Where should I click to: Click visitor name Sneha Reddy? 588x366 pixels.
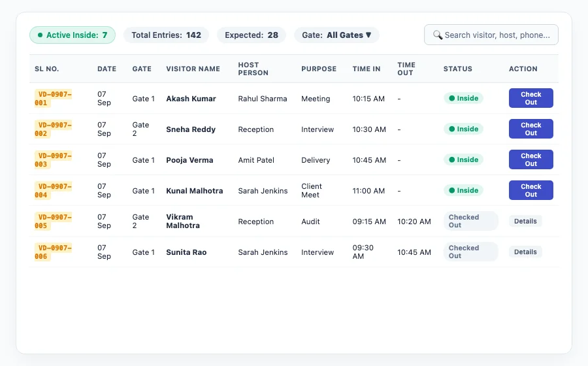click(191, 129)
